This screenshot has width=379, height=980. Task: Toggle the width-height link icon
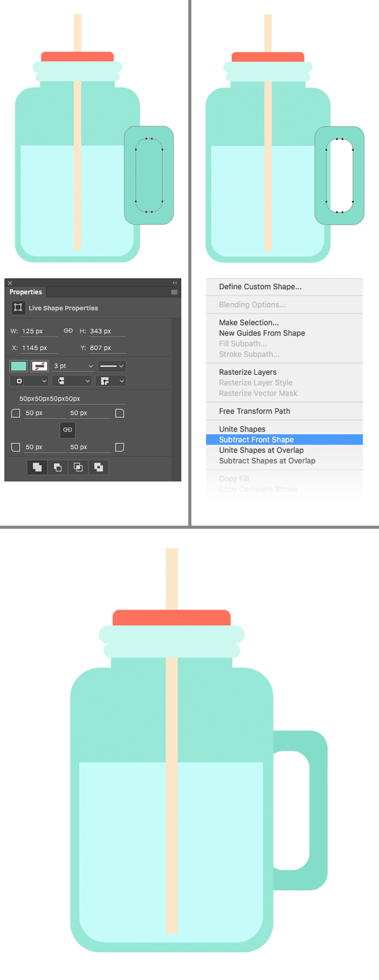pos(68,331)
